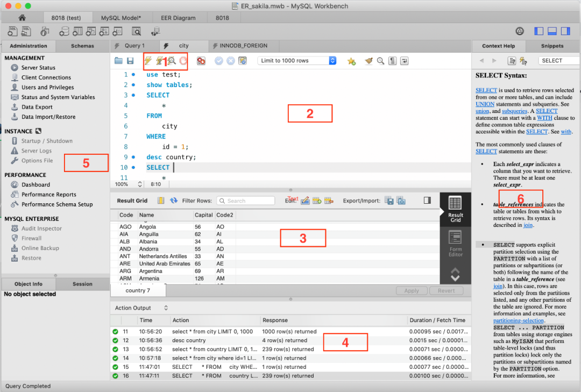Image resolution: width=581 pixels, height=392 pixels.
Task: Toggle invisible characters display (pilcrow icon)
Action: (393, 61)
